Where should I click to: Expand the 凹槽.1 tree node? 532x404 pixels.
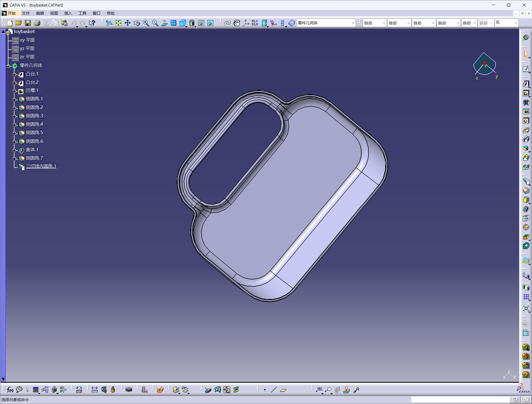pos(14,91)
